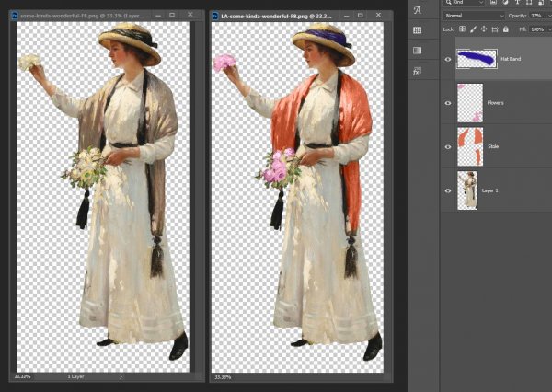This screenshot has height=392, width=552.
Task: Open the grid panel icon below Character
Action: pos(417,30)
